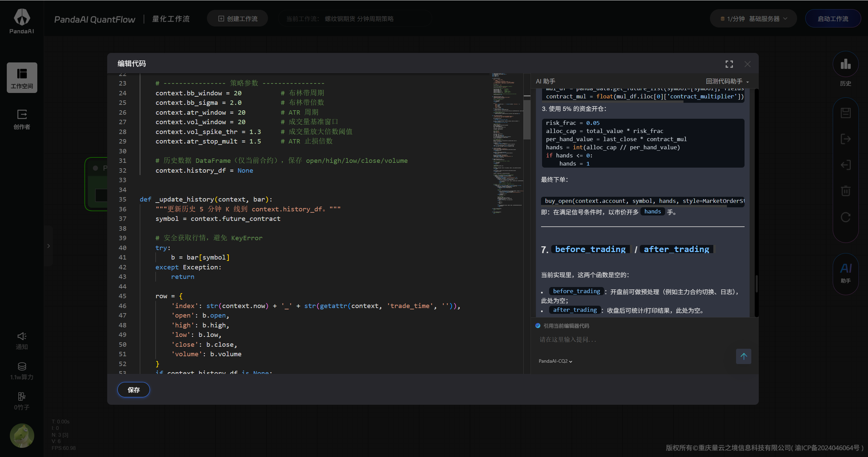Viewport: 868px width, 457px height.
Task: Click the fullscreen expand icon in code editor
Action: pyautogui.click(x=729, y=64)
